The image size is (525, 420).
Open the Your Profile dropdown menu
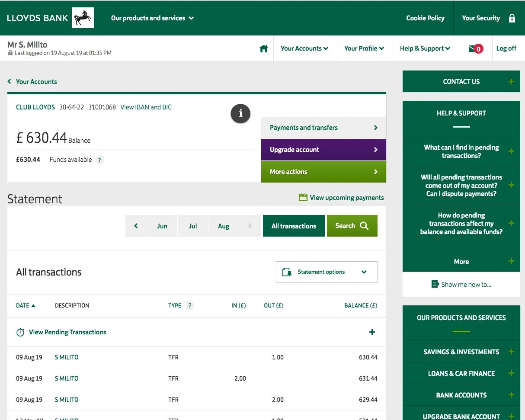point(364,48)
